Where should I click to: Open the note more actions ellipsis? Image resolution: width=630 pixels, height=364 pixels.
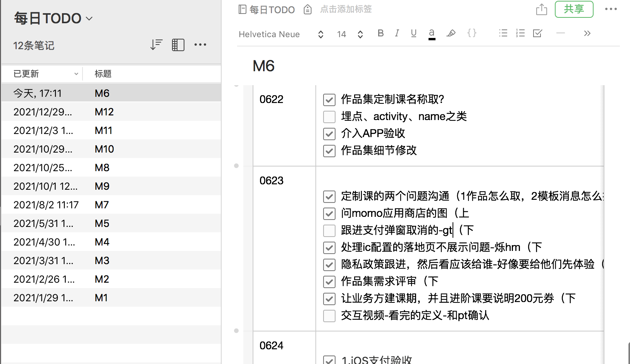(x=611, y=9)
